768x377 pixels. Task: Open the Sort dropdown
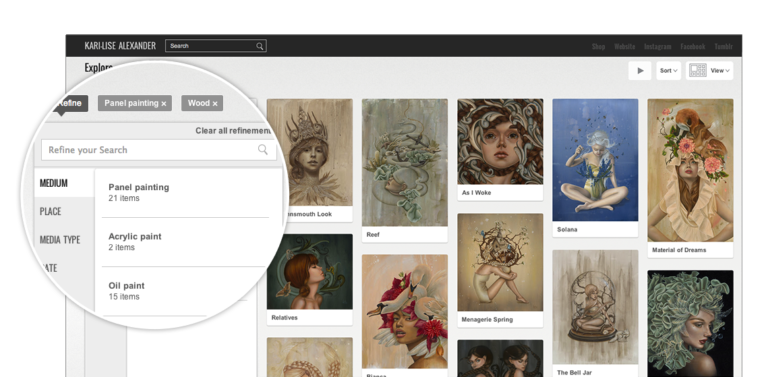(669, 71)
